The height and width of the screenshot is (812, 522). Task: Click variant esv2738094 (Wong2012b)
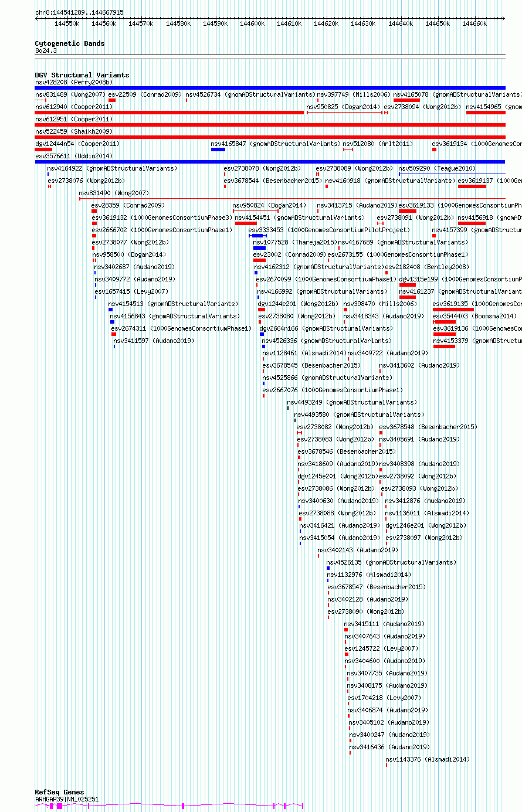[x=422, y=107]
